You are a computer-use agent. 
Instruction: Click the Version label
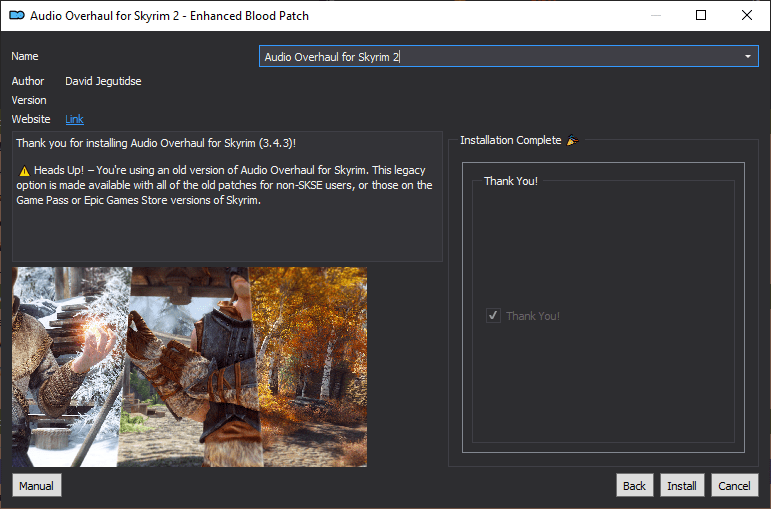click(29, 100)
